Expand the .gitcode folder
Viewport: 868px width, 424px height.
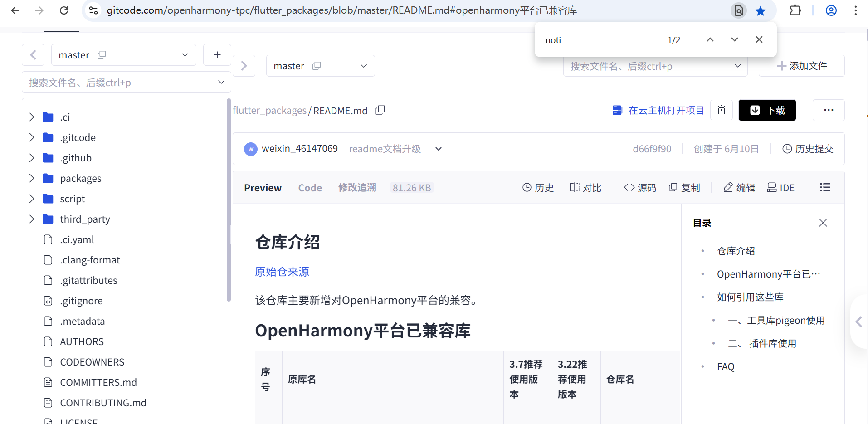pyautogui.click(x=32, y=137)
